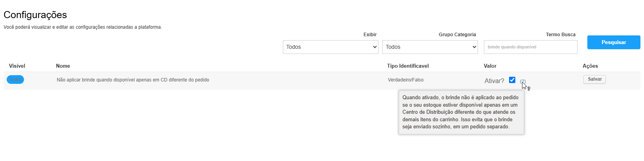This screenshot has width=644, height=161.
Task: Uncheck the Ativar? checkbox
Action: (512, 80)
